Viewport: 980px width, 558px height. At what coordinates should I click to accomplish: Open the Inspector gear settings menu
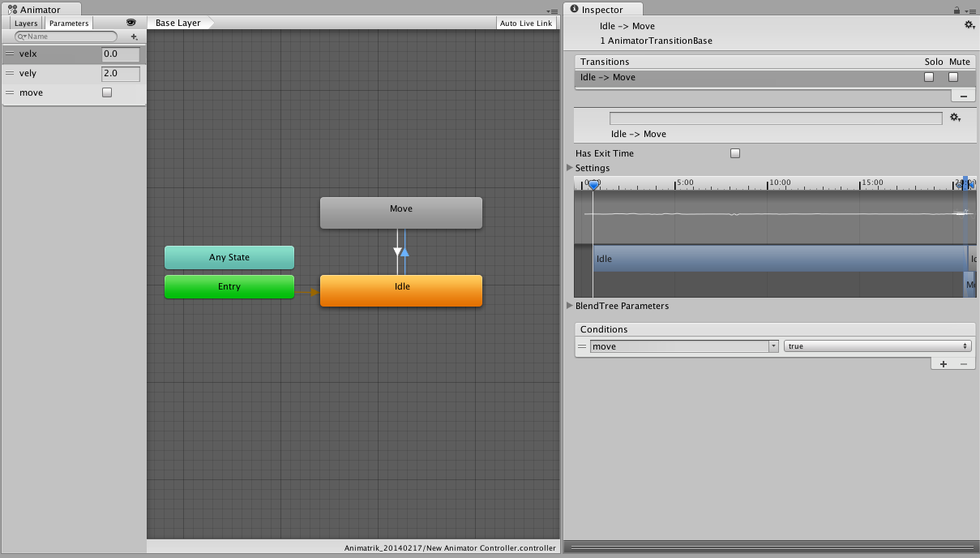pos(969,25)
